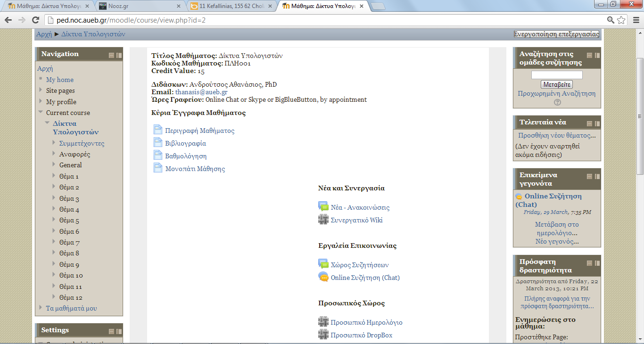Dock the Πρόσφατη δραστηριότητα block

597,263
